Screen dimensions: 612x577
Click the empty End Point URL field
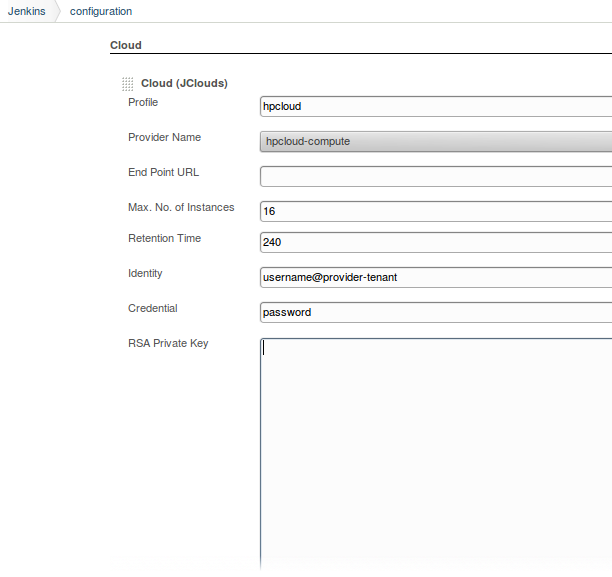435,176
